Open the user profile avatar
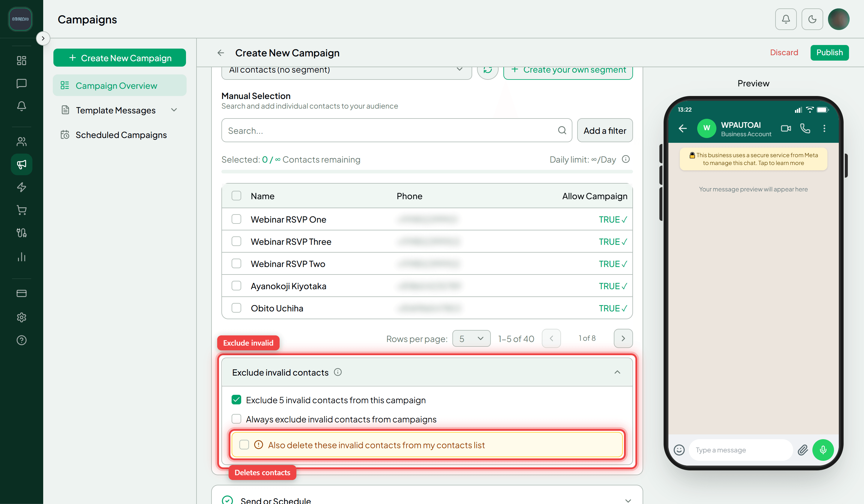Image resolution: width=864 pixels, height=504 pixels. pyautogui.click(x=838, y=19)
